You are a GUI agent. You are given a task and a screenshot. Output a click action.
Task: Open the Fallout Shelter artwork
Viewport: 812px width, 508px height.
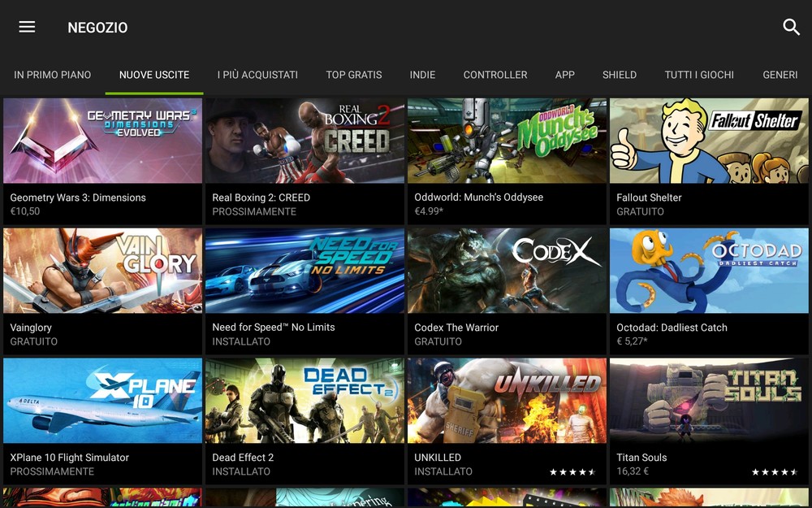pos(709,141)
